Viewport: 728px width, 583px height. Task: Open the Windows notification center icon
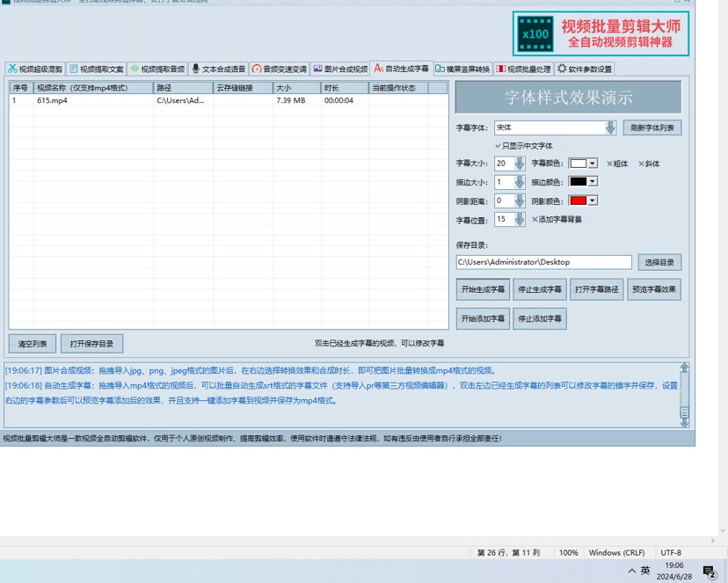point(709,572)
